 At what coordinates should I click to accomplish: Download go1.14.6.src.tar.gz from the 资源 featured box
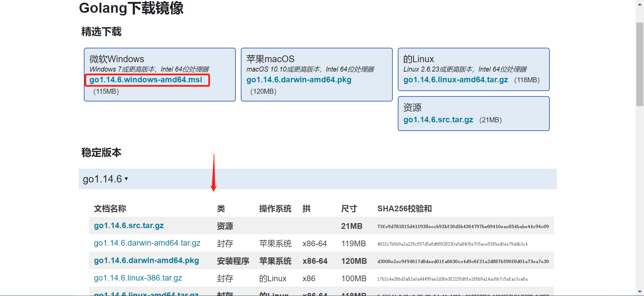coord(438,120)
